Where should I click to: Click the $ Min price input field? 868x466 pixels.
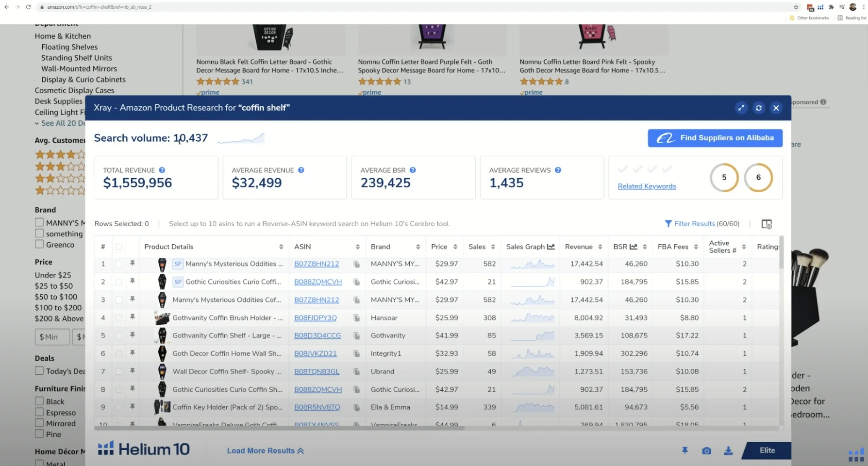point(52,337)
